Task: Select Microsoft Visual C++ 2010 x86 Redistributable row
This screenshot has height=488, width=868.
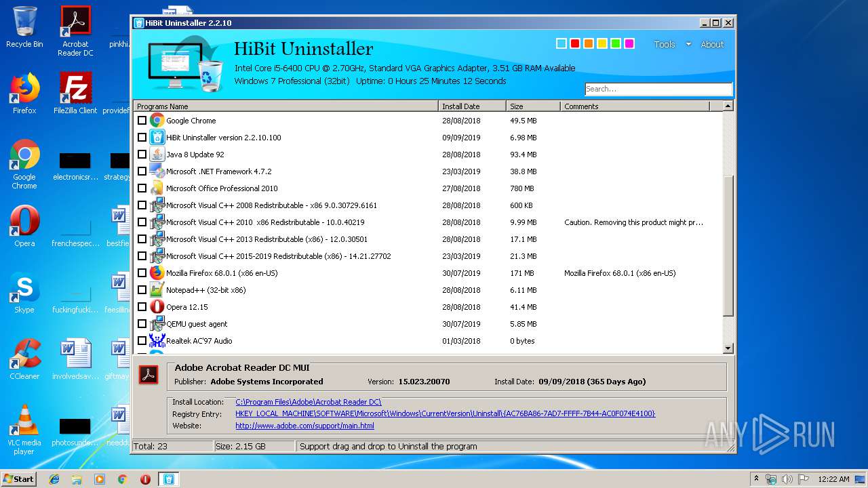Action: [428, 222]
